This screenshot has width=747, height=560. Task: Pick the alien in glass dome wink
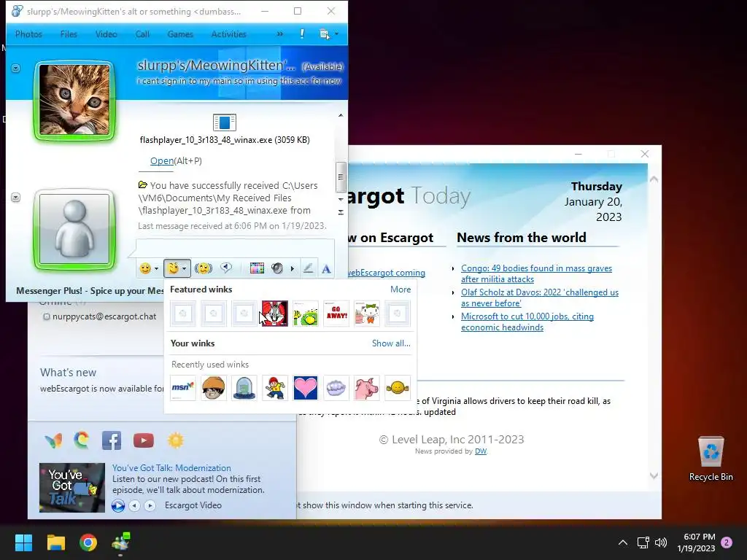tap(244, 388)
